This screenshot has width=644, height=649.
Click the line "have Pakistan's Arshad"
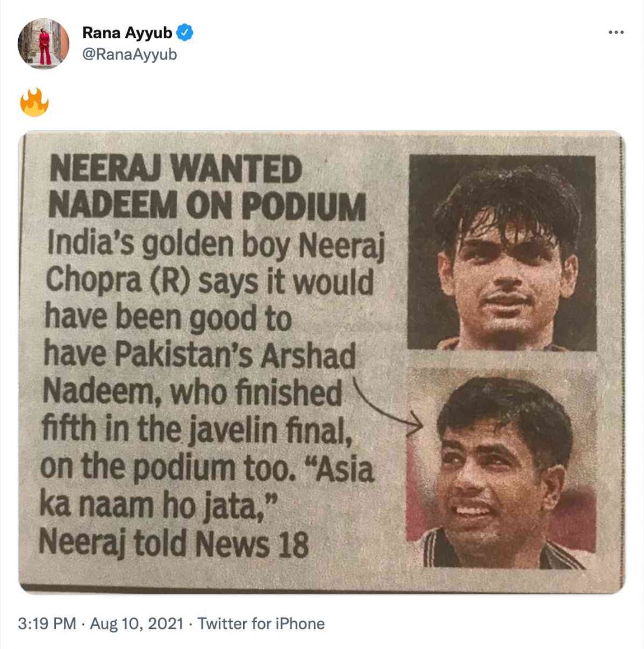[199, 357]
